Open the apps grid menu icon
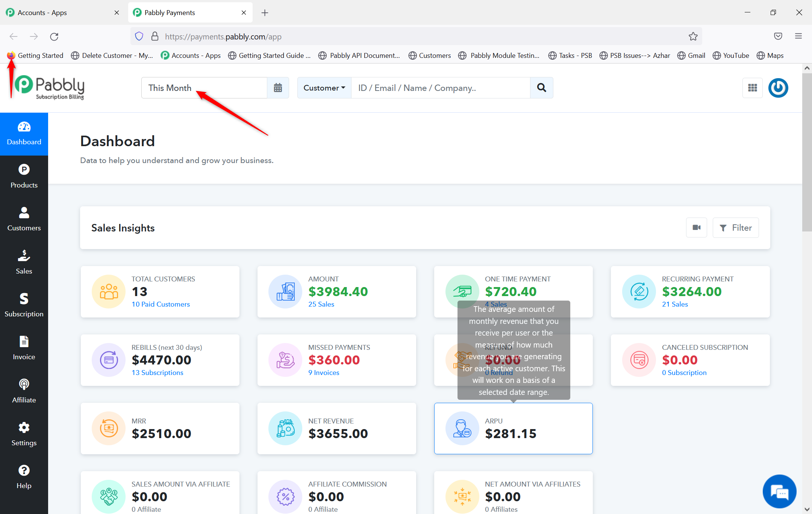Screen dimensions: 812x514 click(x=753, y=88)
